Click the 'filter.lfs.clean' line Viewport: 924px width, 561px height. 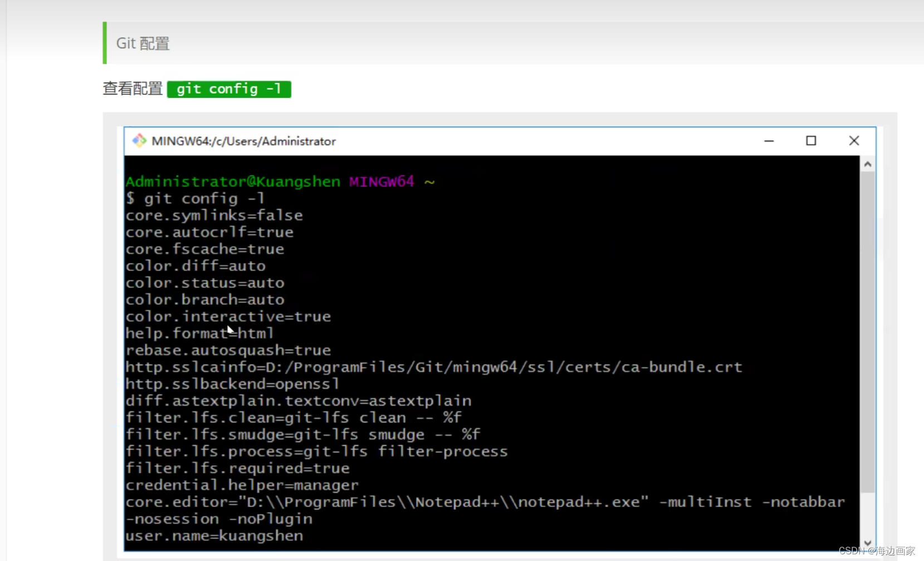[x=294, y=417]
